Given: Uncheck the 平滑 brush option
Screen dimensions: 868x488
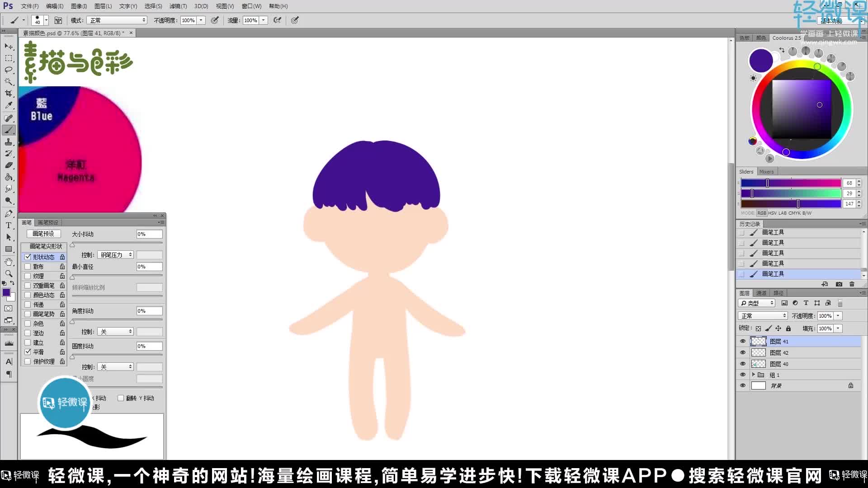Looking at the screenshot, I should [28, 352].
